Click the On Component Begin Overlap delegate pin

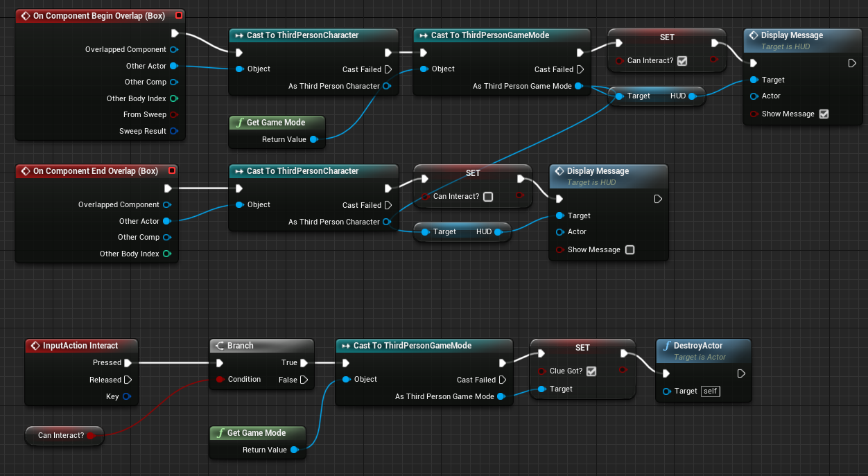(179, 15)
